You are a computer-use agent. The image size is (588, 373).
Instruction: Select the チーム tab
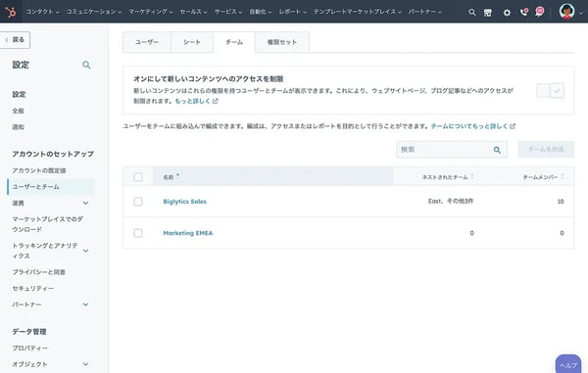[x=234, y=42]
